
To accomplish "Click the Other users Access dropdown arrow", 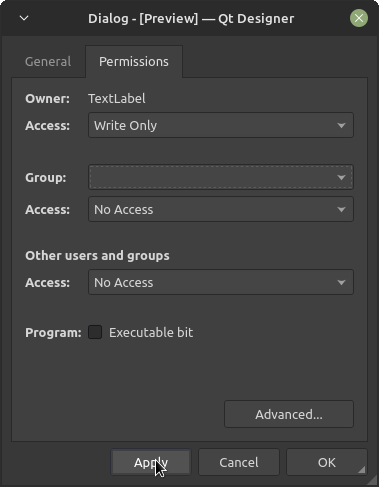I will [x=341, y=283].
